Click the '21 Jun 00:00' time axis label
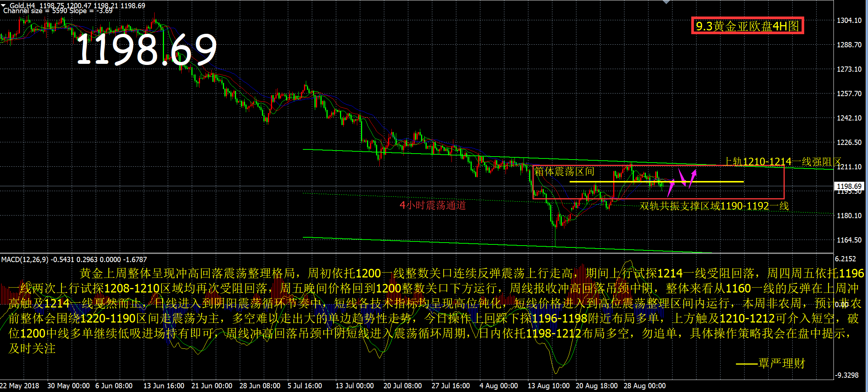The height and width of the screenshot is (392, 868). tap(212, 386)
